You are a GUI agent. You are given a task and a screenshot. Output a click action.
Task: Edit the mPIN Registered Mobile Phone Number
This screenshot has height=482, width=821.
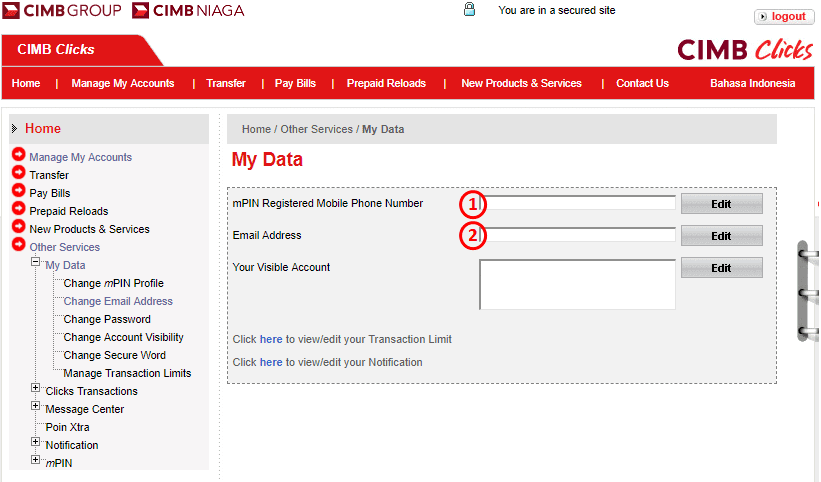point(722,204)
